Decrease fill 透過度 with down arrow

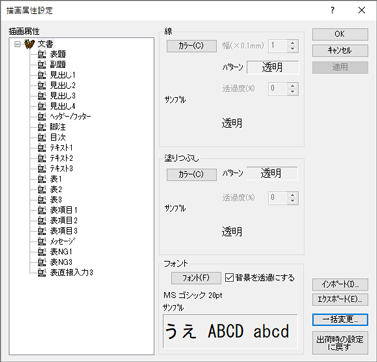coord(293,201)
